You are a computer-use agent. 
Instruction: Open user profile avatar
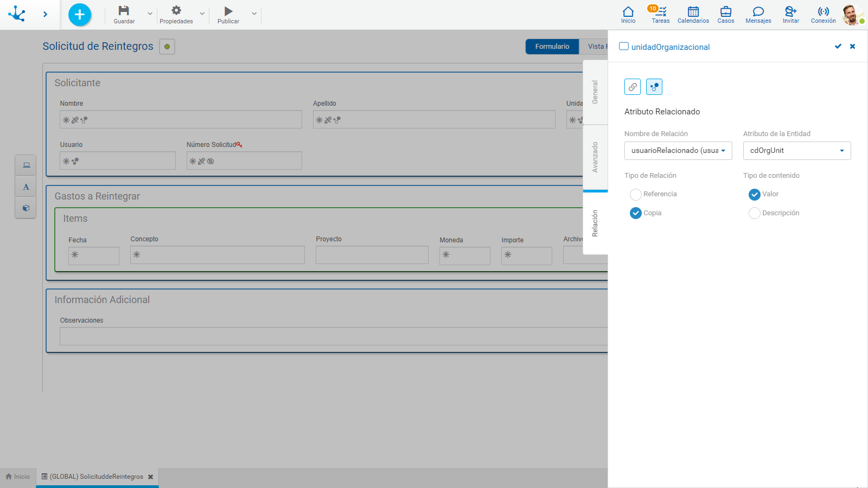coord(852,15)
